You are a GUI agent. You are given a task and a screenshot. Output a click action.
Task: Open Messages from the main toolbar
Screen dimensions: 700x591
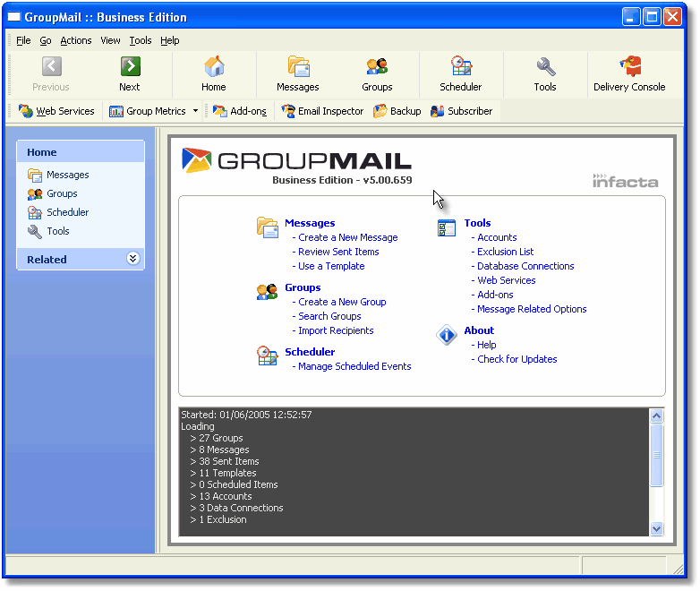[298, 74]
